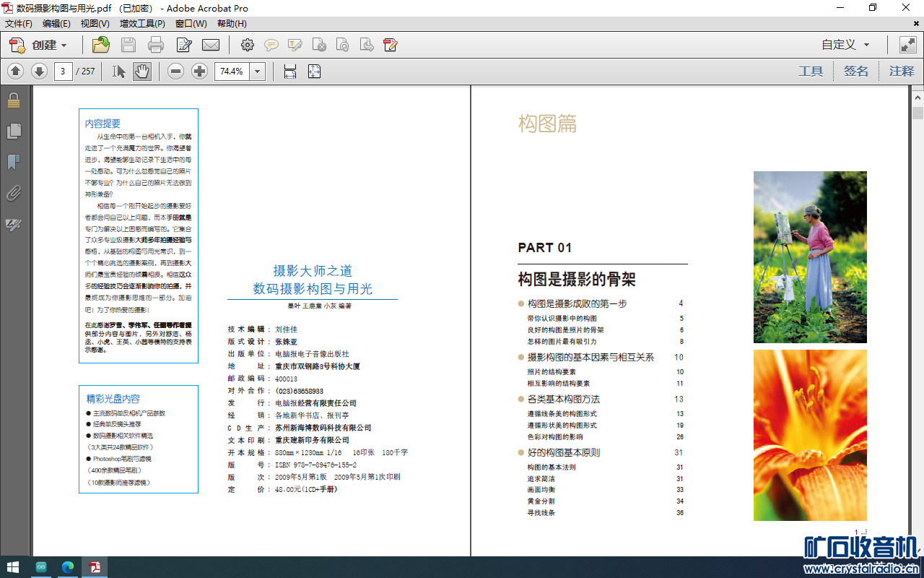Click the 带你认识摄影中的构图 contents line
The image size is (924, 578).
coord(562,318)
